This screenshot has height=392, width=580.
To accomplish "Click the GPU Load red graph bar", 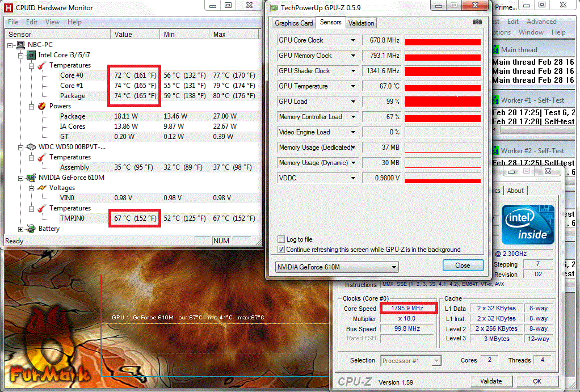I will point(443,102).
